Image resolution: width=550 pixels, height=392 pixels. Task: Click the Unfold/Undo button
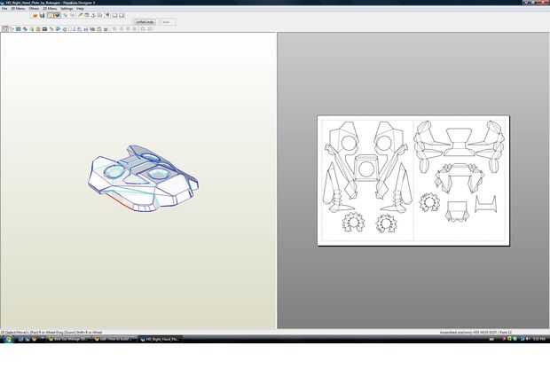[145, 22]
